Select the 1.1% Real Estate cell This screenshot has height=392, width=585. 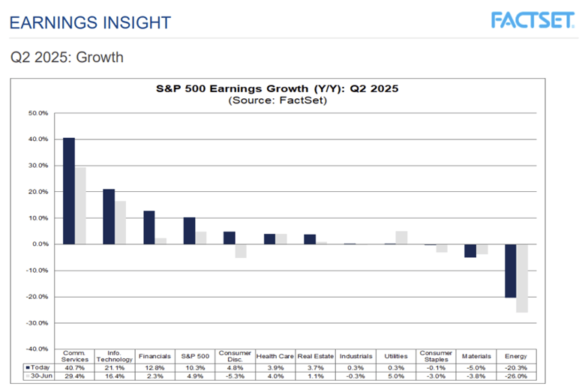(316, 376)
